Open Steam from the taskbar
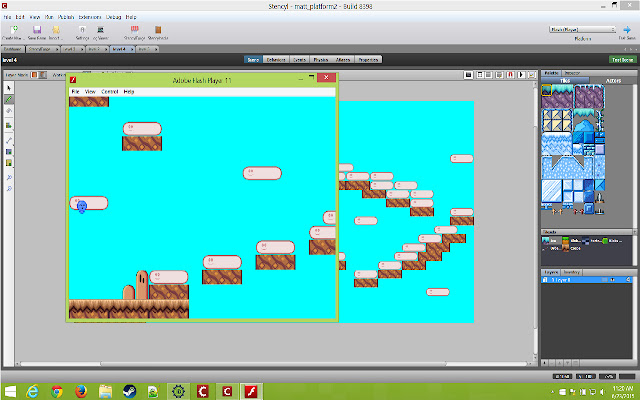The image size is (640, 400). [x=129, y=391]
